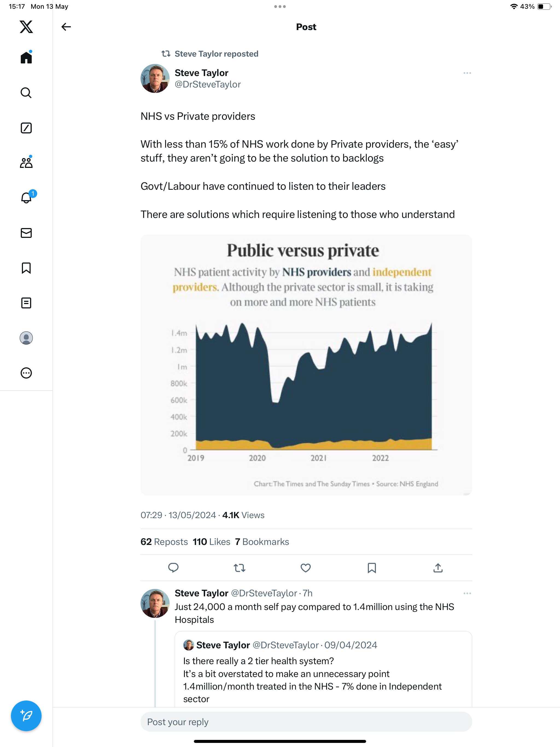Bookmark this post from action bar

coord(372,568)
